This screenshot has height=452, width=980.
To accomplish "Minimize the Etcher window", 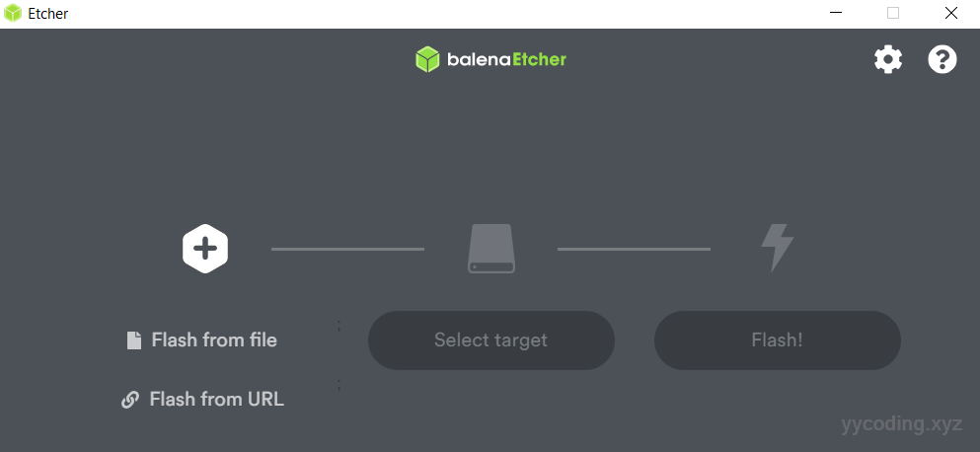I will [836, 14].
